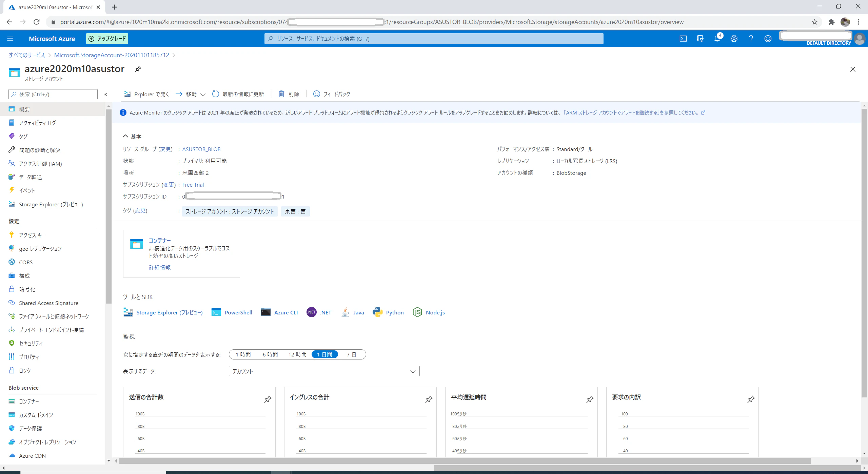Open the help question mark
This screenshot has height=474, width=868.
(751, 39)
